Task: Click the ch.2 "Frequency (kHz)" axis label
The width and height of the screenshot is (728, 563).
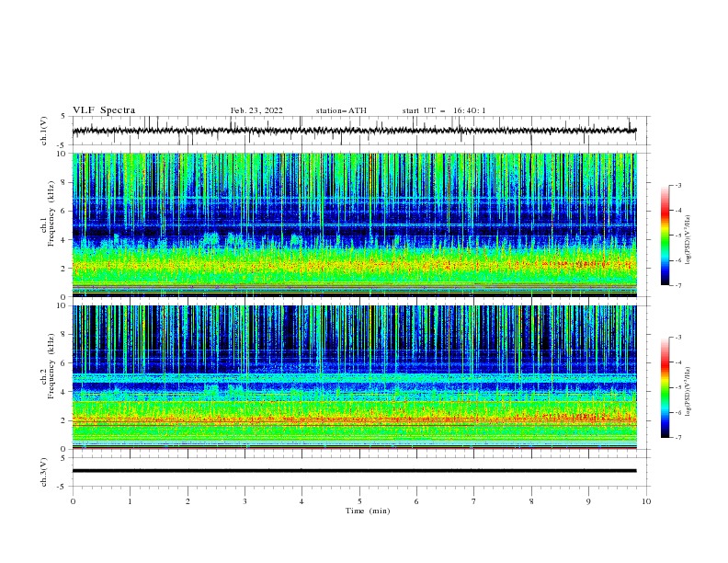Action: (x=51, y=366)
